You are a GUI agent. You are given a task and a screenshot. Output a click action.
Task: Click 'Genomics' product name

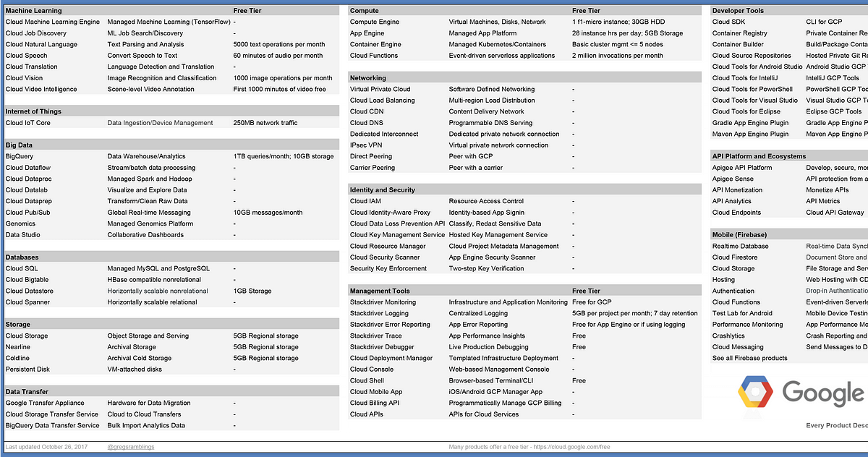coord(20,223)
